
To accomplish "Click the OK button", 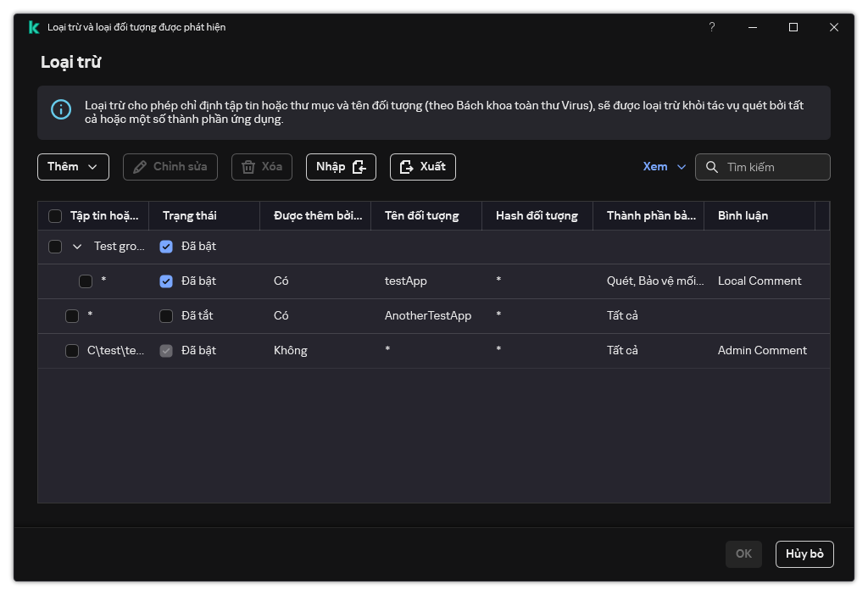I will [743, 553].
